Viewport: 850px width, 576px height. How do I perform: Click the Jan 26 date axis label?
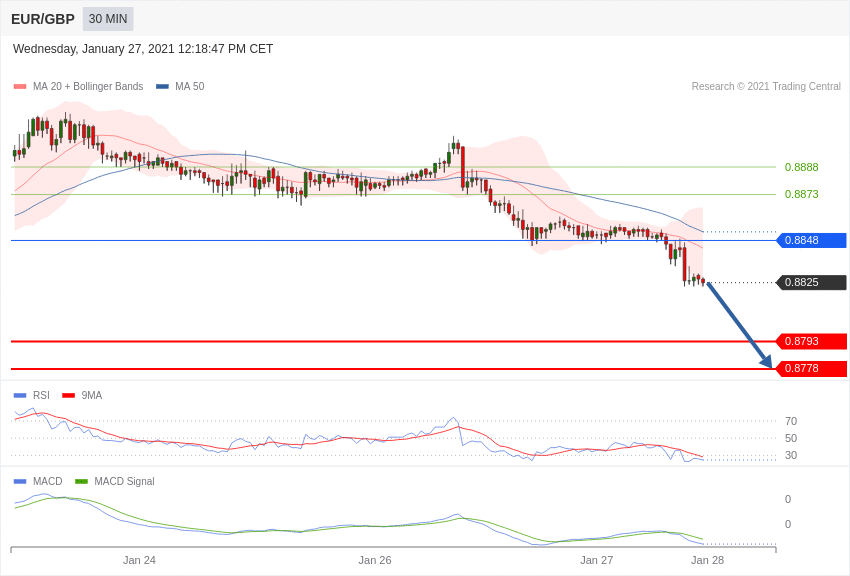(x=375, y=560)
